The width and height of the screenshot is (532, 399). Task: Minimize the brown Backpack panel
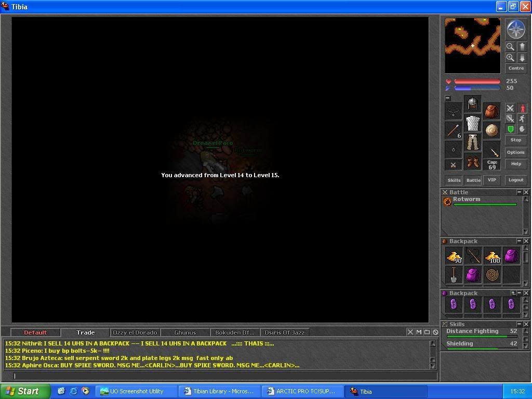pyautogui.click(x=519, y=241)
